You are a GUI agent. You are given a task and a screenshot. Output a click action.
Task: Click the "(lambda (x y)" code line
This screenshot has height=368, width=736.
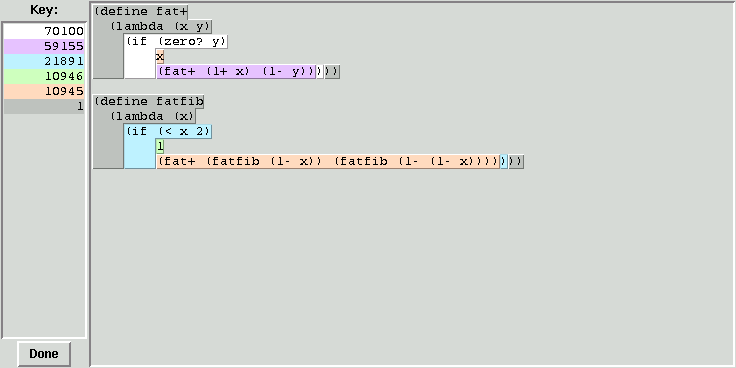tap(161, 26)
